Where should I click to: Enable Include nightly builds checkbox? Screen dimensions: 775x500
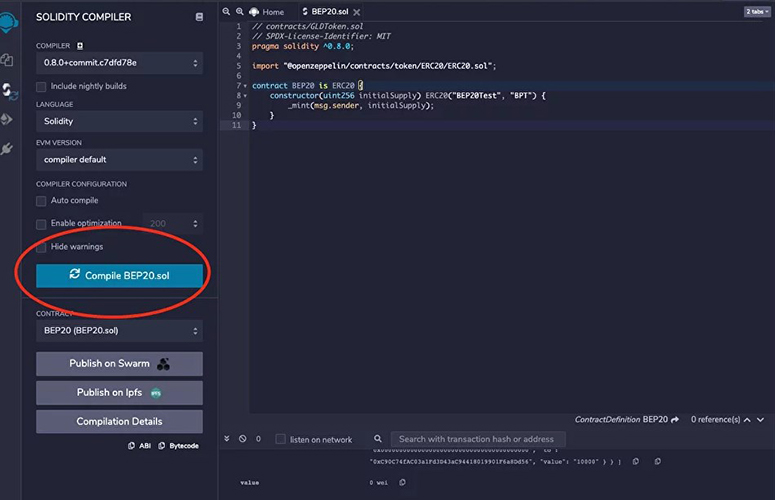click(41, 87)
